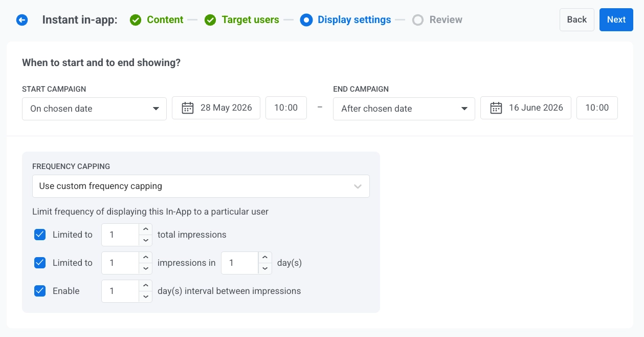Increase the total impressions value
This screenshot has width=644, height=337.
145,229
